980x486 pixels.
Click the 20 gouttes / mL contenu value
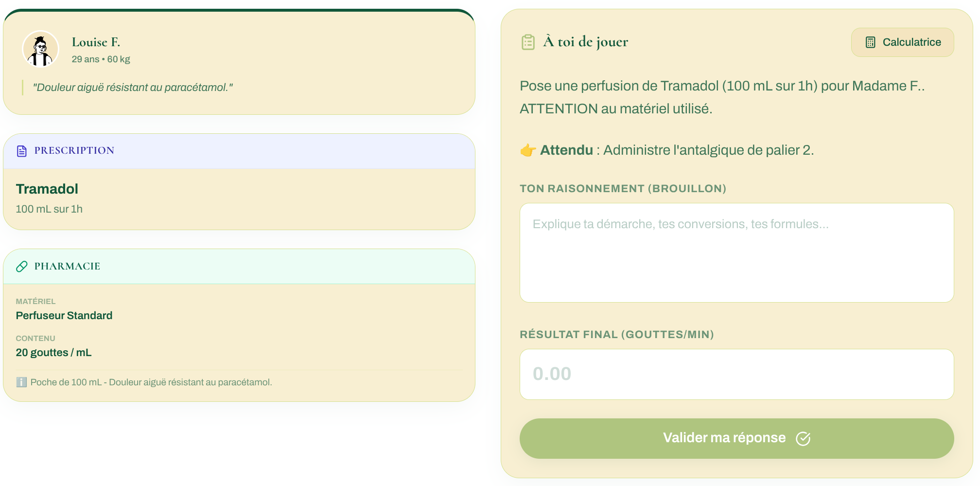click(x=53, y=352)
